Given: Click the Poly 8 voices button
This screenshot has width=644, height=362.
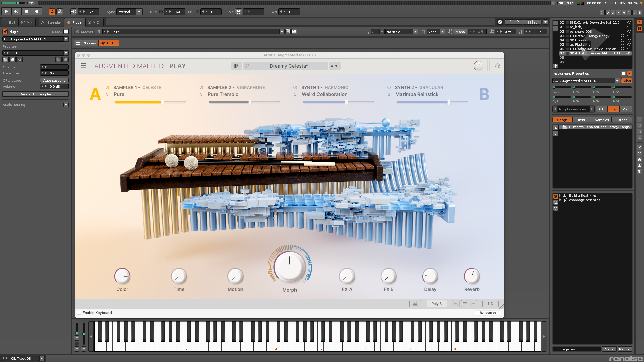Looking at the screenshot, I should pos(436,304).
